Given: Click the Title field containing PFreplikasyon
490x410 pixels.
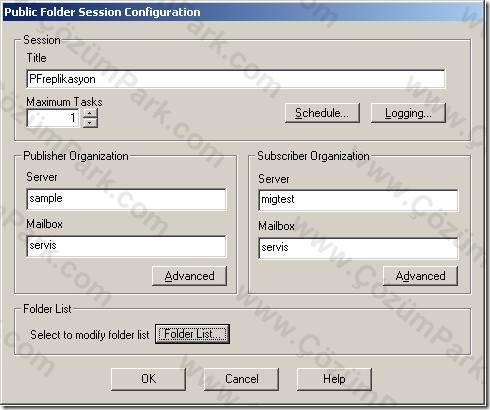Looking at the screenshot, I should click(236, 79).
